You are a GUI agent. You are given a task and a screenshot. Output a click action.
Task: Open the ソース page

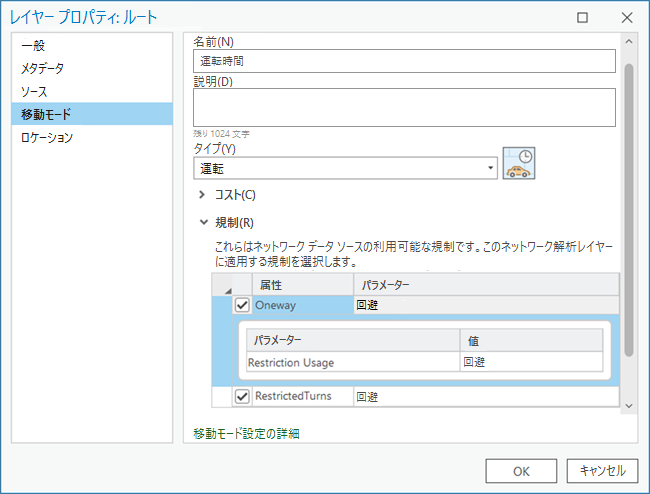click(34, 92)
